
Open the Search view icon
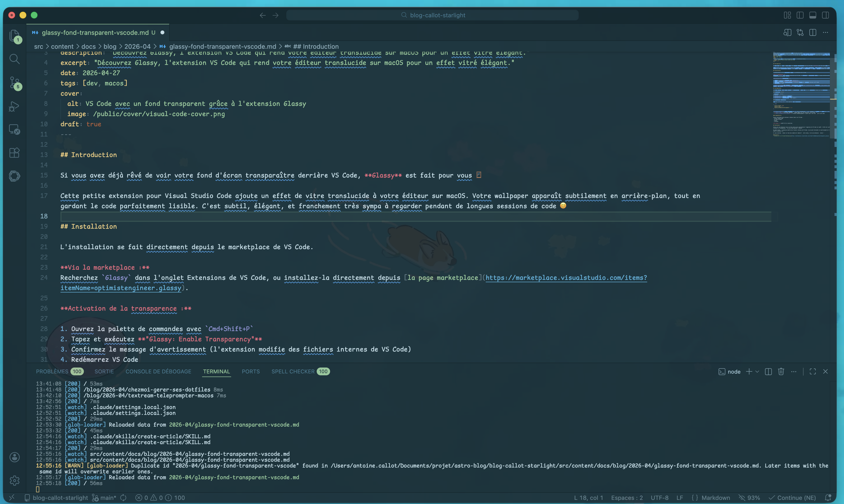tap(14, 59)
